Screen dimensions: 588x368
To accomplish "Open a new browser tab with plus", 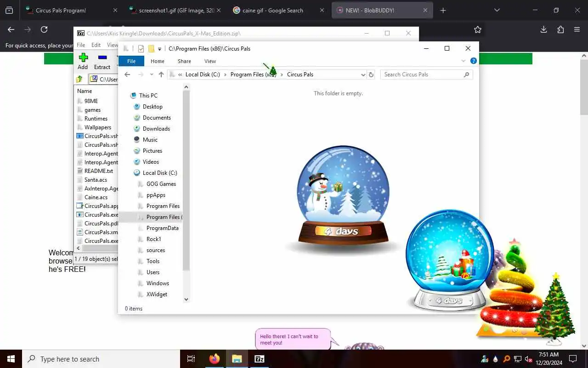I will [443, 10].
